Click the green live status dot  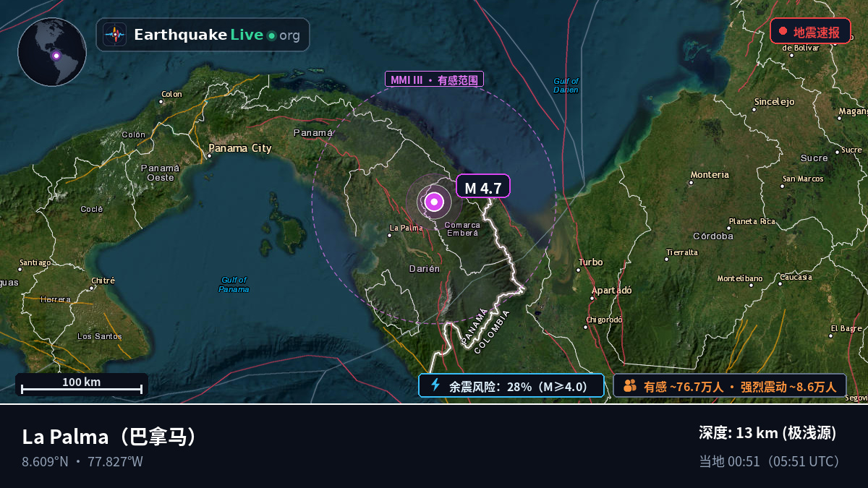coord(271,35)
